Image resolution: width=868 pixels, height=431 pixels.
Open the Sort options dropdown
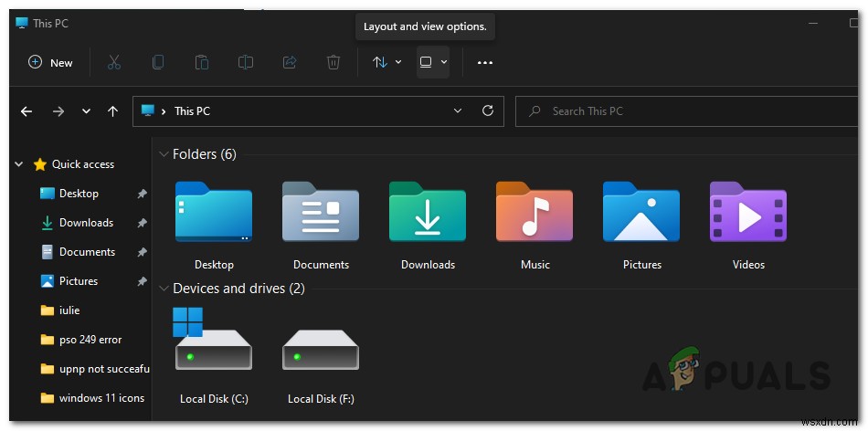(387, 62)
